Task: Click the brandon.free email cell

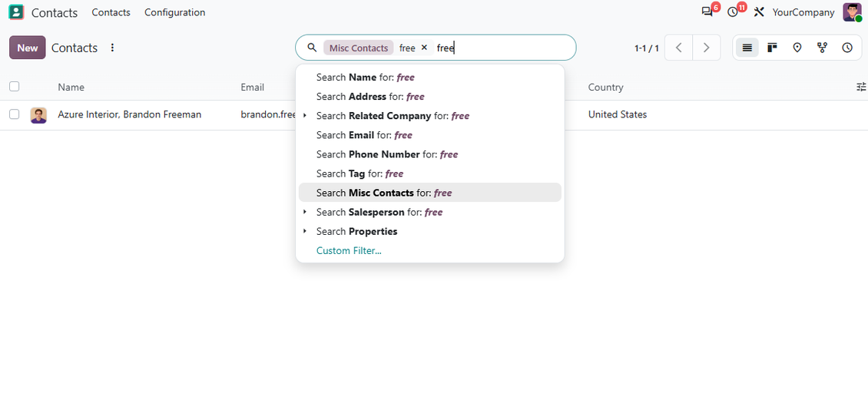Action: point(269,114)
